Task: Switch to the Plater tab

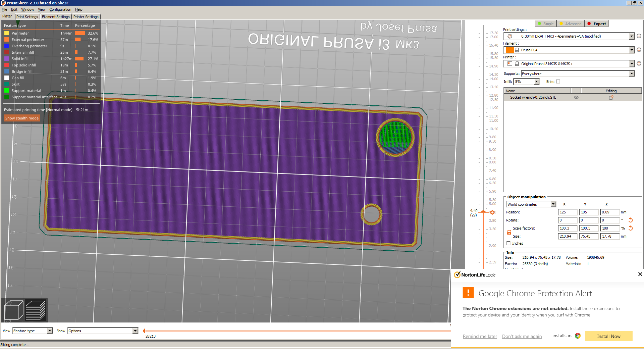Action: coord(7,16)
